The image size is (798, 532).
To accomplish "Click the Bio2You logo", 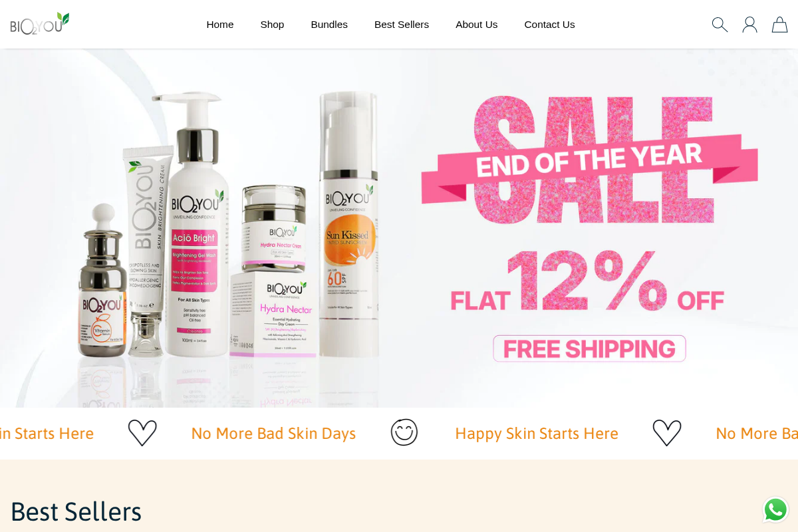I will (x=40, y=23).
